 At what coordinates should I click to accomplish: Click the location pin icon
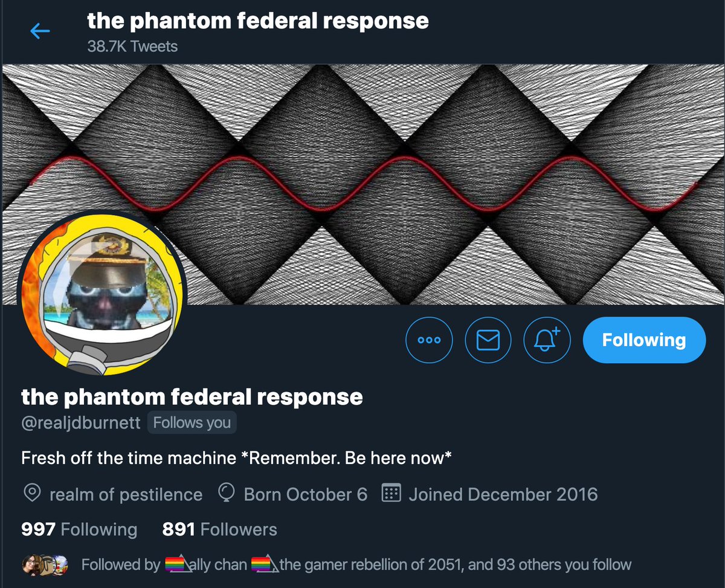31,494
